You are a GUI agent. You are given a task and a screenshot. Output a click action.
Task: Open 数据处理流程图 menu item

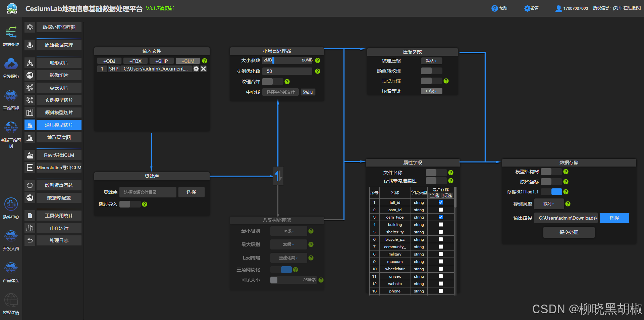click(59, 27)
